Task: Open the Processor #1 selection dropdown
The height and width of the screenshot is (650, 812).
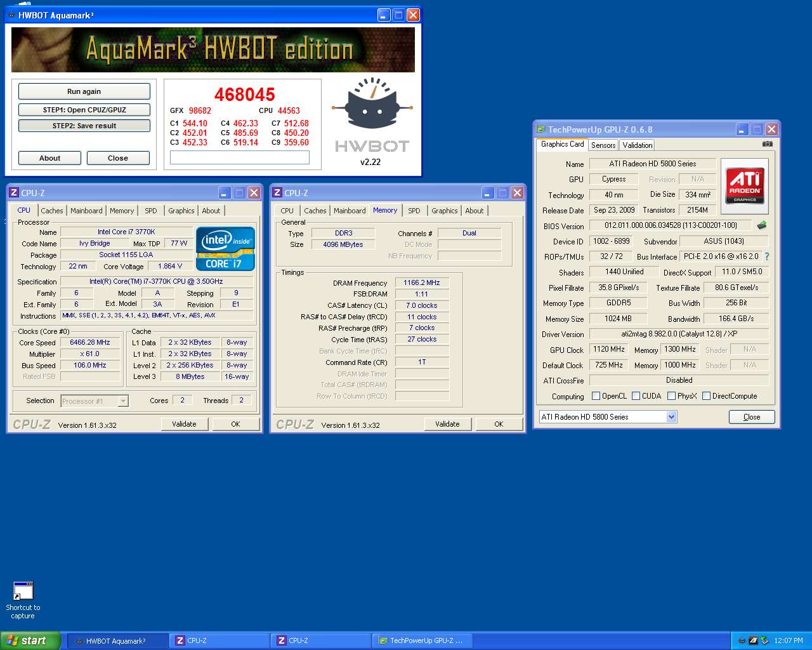Action: tap(123, 401)
